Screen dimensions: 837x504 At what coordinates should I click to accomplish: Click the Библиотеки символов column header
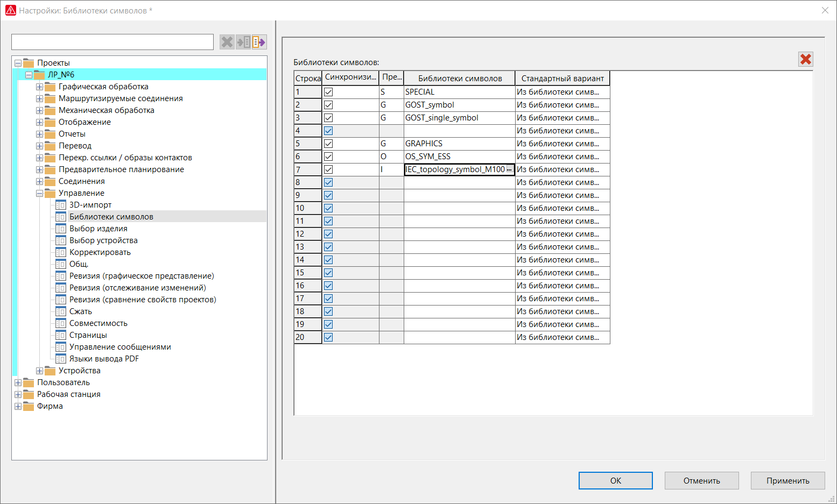460,79
